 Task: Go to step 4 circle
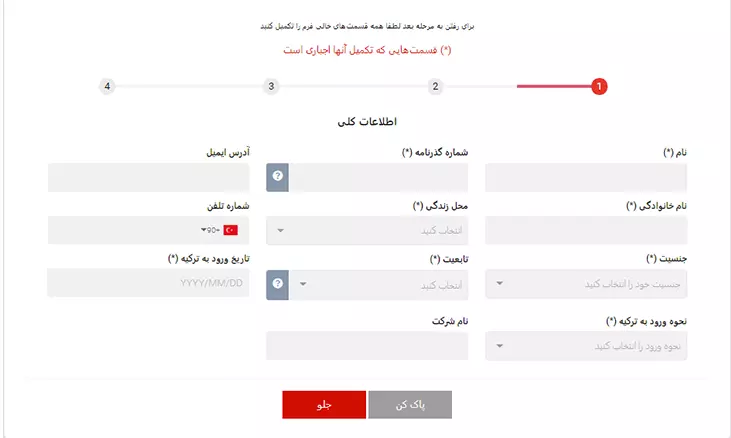[107, 87]
